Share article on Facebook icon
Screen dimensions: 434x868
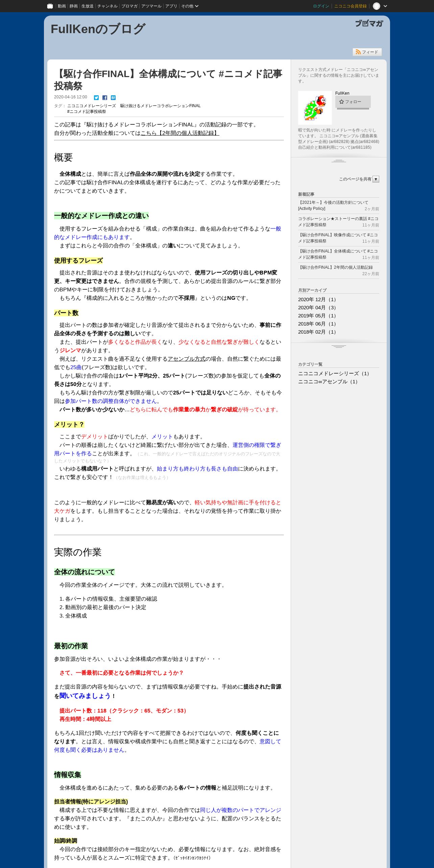coord(105,98)
